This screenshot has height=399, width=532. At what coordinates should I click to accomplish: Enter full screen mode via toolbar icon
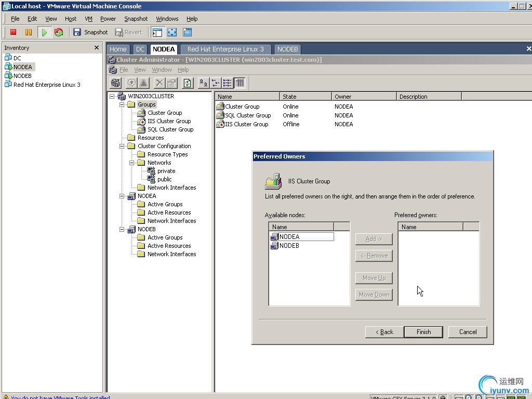pyautogui.click(x=172, y=32)
